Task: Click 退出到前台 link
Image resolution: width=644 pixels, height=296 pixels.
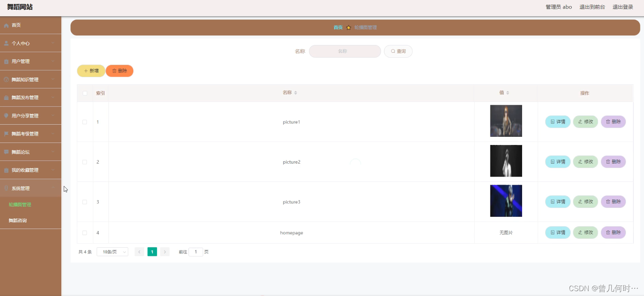Action: pos(592,7)
